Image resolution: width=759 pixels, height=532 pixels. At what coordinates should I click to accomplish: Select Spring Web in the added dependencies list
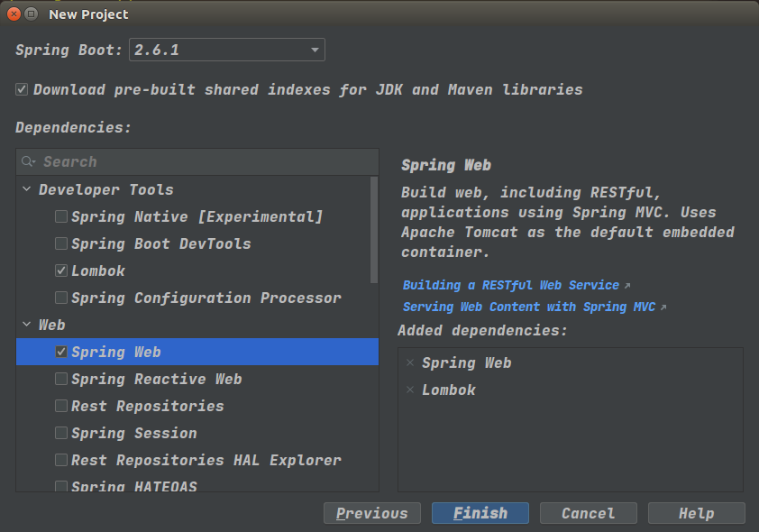tap(467, 362)
